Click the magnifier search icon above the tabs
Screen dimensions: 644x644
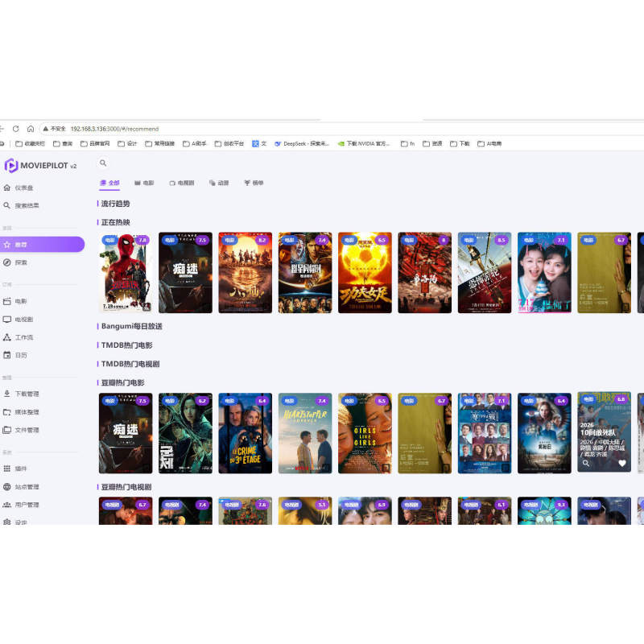103,163
